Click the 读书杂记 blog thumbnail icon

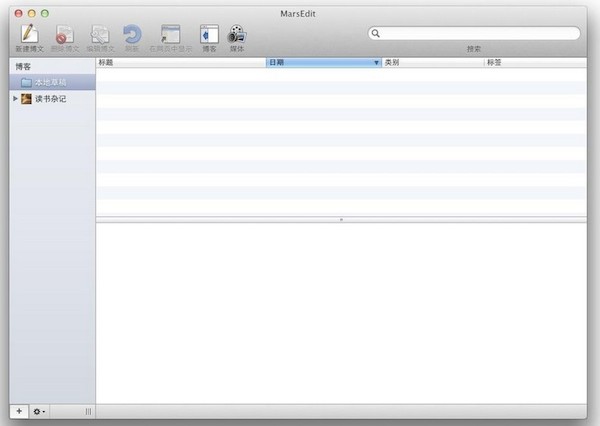pyautogui.click(x=26, y=99)
